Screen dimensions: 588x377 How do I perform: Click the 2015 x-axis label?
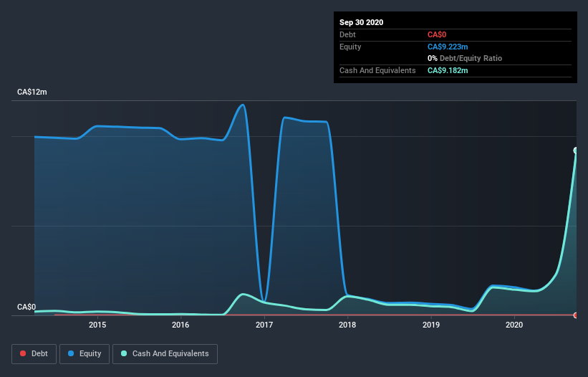pyautogui.click(x=97, y=325)
